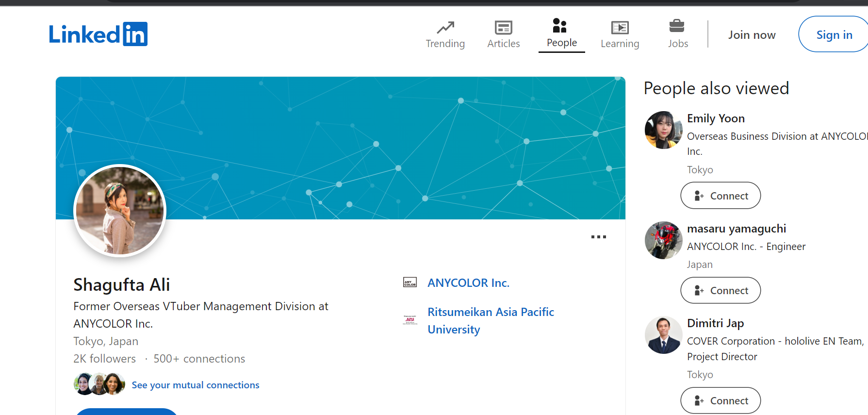Image resolution: width=868 pixels, height=415 pixels.
Task: Click 'ANYCOLOR Inc. - Engineer' text
Action: [x=746, y=247]
